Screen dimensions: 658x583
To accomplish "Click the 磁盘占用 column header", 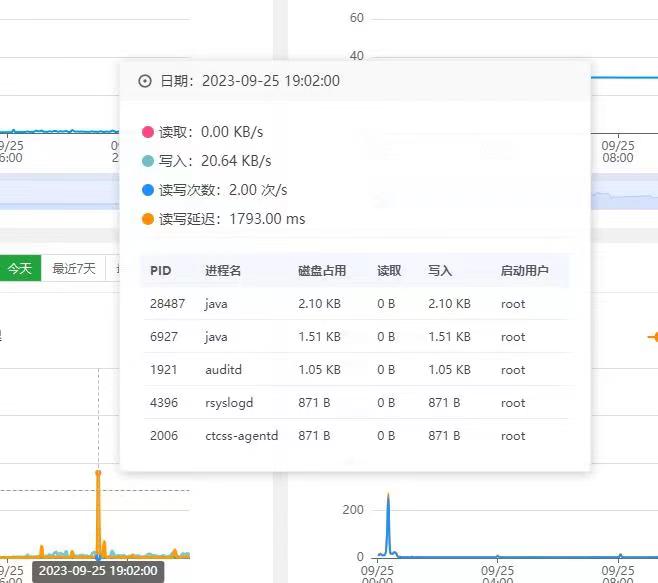I will (322, 271).
